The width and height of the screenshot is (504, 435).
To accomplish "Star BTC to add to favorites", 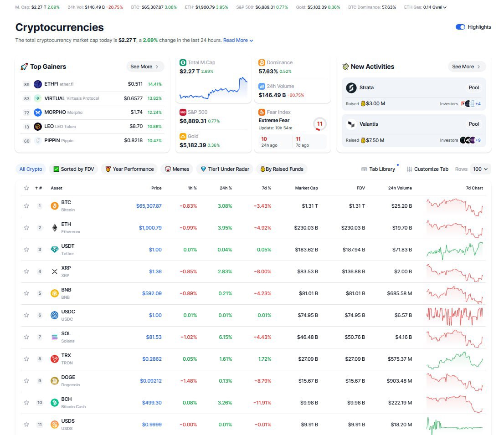I will (26, 206).
